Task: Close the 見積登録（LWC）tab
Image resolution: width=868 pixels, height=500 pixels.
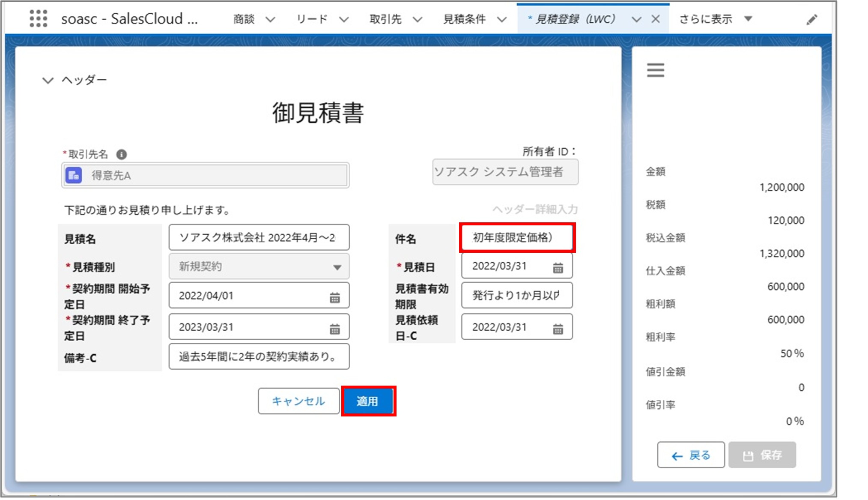Action: (x=656, y=18)
